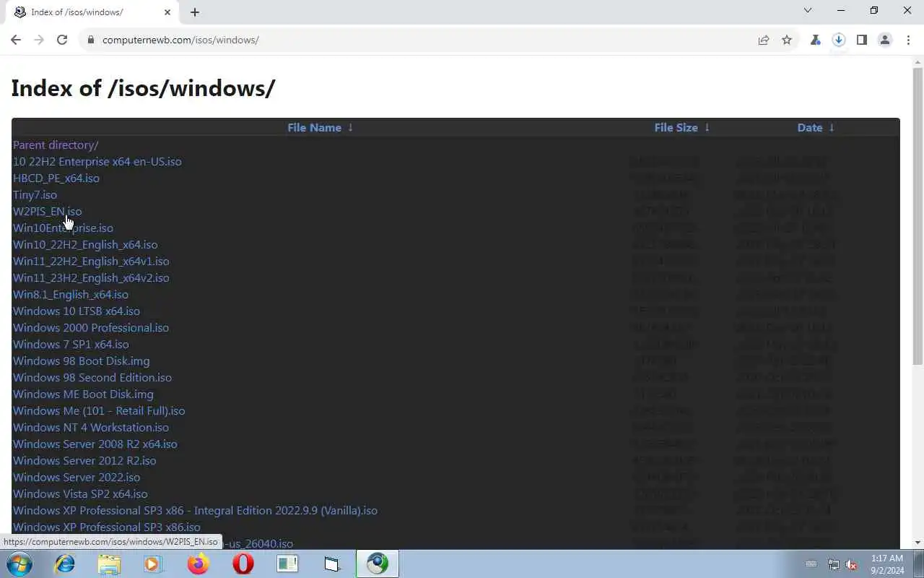Click Win11_22H2_English_x64v1.iso
The width and height of the screenshot is (924, 578).
click(91, 261)
